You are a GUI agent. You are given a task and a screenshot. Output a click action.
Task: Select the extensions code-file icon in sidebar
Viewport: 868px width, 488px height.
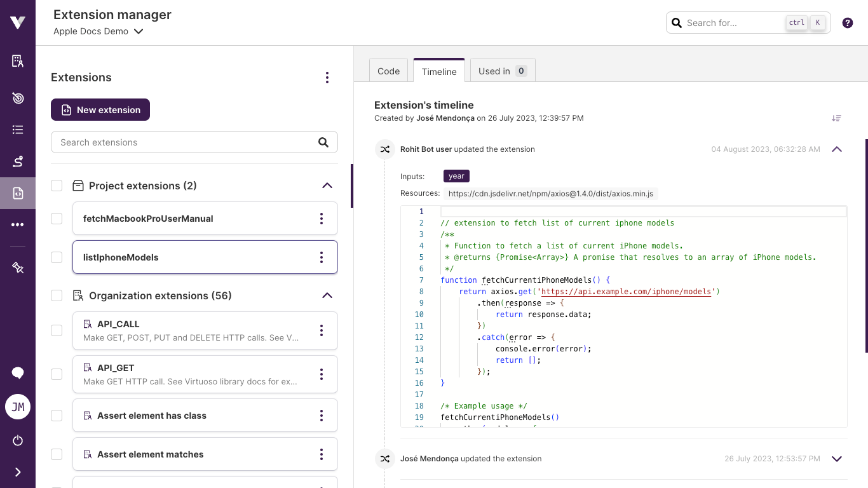point(18,193)
